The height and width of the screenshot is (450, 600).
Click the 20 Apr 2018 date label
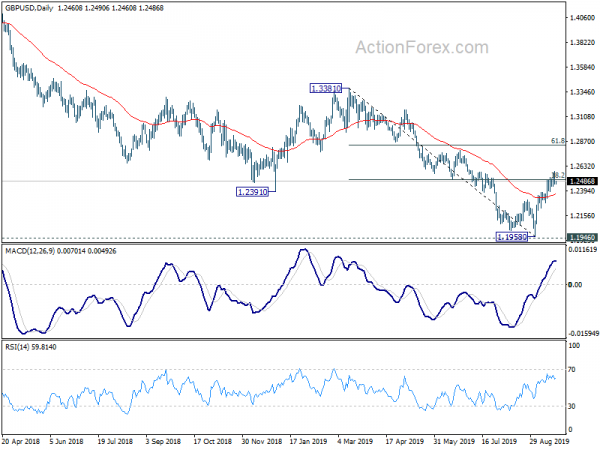coord(21,442)
